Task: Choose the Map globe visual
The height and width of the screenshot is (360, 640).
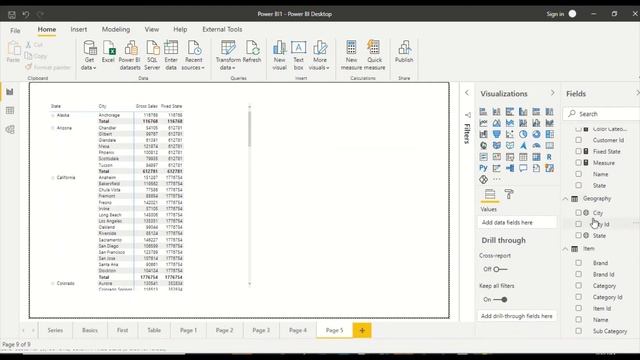Action: (x=483, y=146)
